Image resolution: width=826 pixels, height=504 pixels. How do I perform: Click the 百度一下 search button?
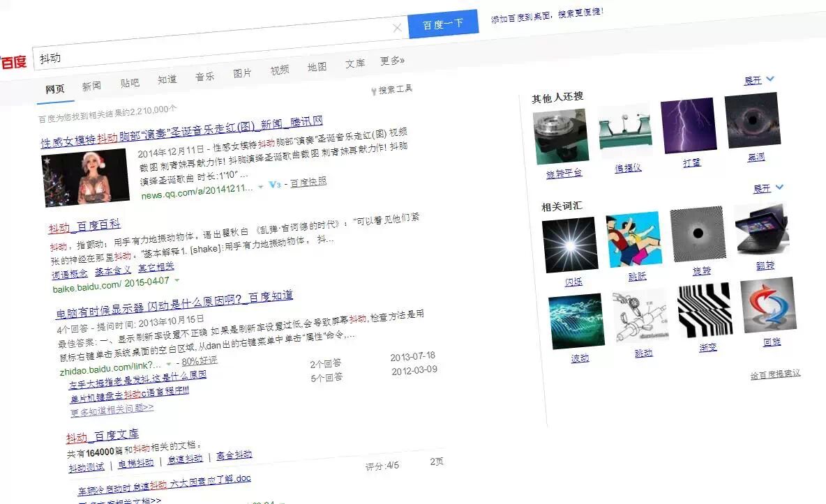pyautogui.click(x=443, y=24)
